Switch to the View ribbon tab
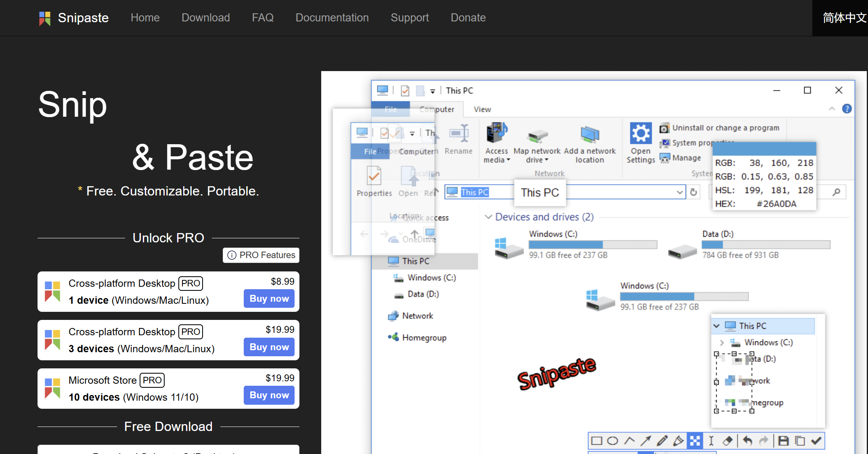The image size is (868, 454). pos(482,109)
